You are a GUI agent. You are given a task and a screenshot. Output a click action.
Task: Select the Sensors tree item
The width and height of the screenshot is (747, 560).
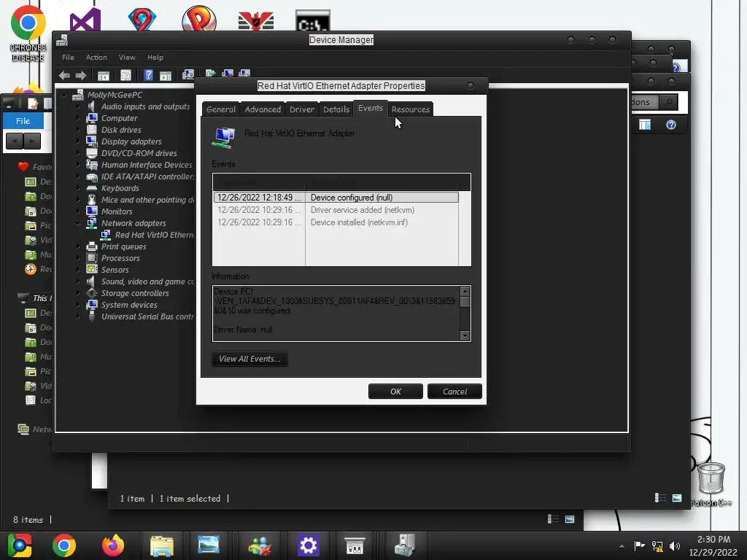(x=115, y=270)
